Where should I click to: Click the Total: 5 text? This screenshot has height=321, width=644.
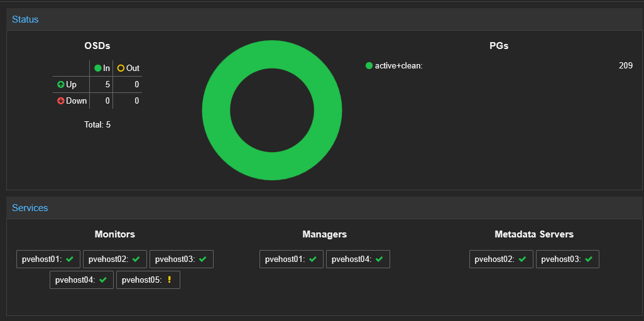pos(97,125)
